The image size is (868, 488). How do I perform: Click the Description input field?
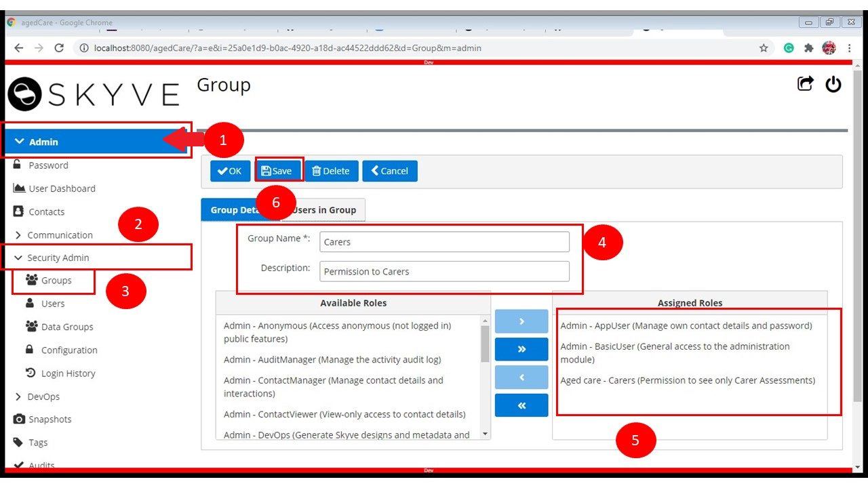(x=444, y=271)
